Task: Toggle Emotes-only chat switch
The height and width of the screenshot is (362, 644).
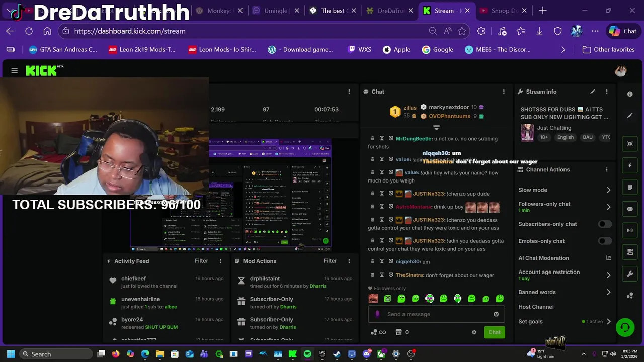Action: pyautogui.click(x=605, y=241)
